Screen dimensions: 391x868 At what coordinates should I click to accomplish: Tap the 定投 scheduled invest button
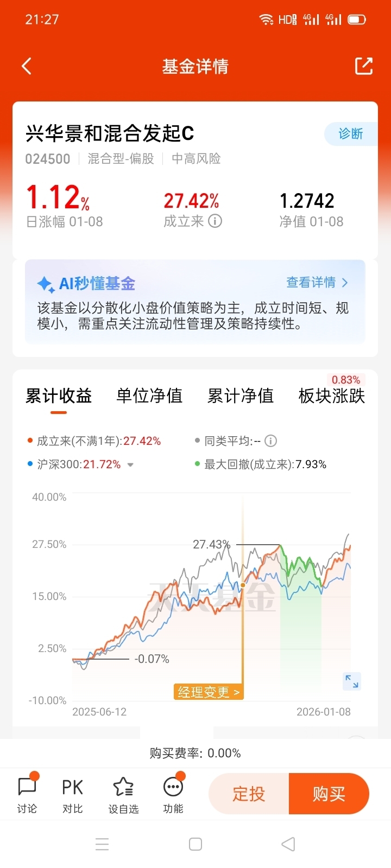[249, 794]
